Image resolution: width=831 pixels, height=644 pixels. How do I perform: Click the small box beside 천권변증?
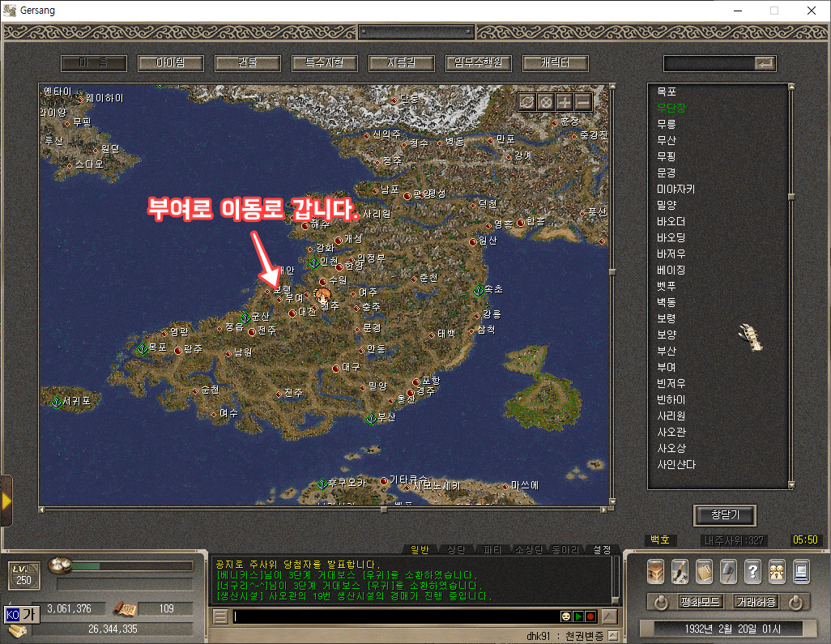612,636
